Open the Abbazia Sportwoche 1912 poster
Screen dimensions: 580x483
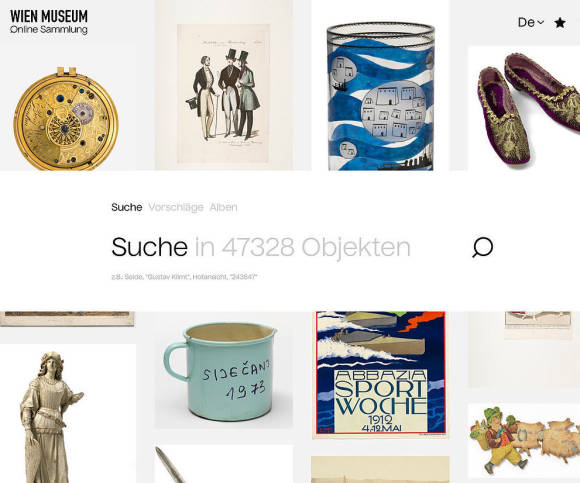tap(380, 375)
